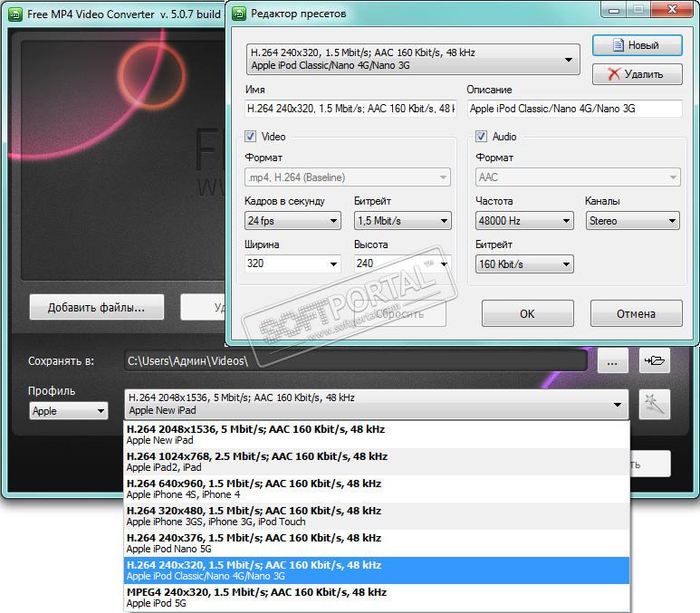The image size is (700, 613).
Task: Click the open output folder icon button
Action: pyautogui.click(x=655, y=360)
